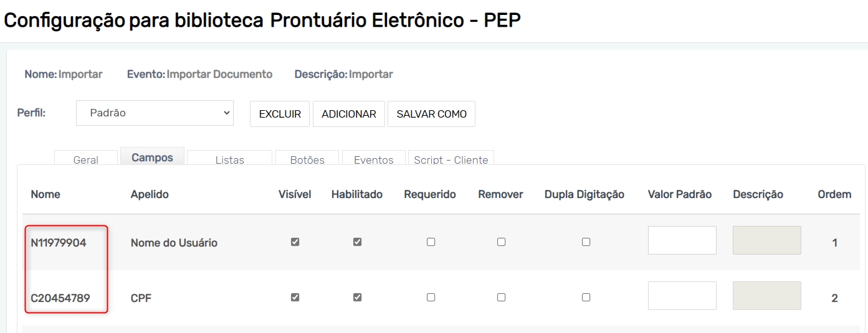This screenshot has width=868, height=333.
Task: Click the EXCLUIR button
Action: pos(280,114)
